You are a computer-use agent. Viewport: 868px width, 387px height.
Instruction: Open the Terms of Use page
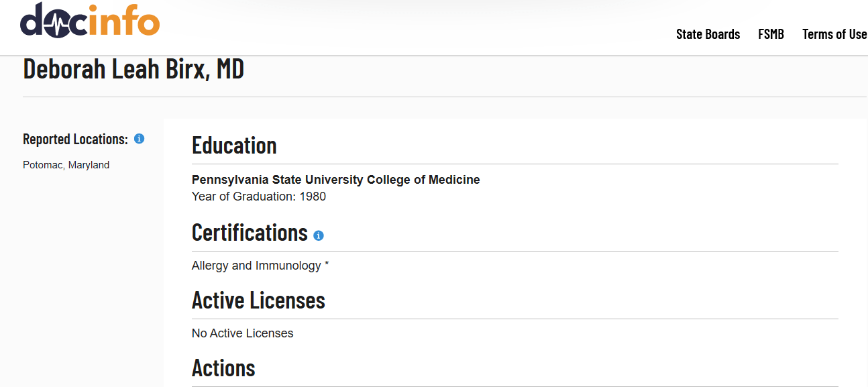coord(834,34)
